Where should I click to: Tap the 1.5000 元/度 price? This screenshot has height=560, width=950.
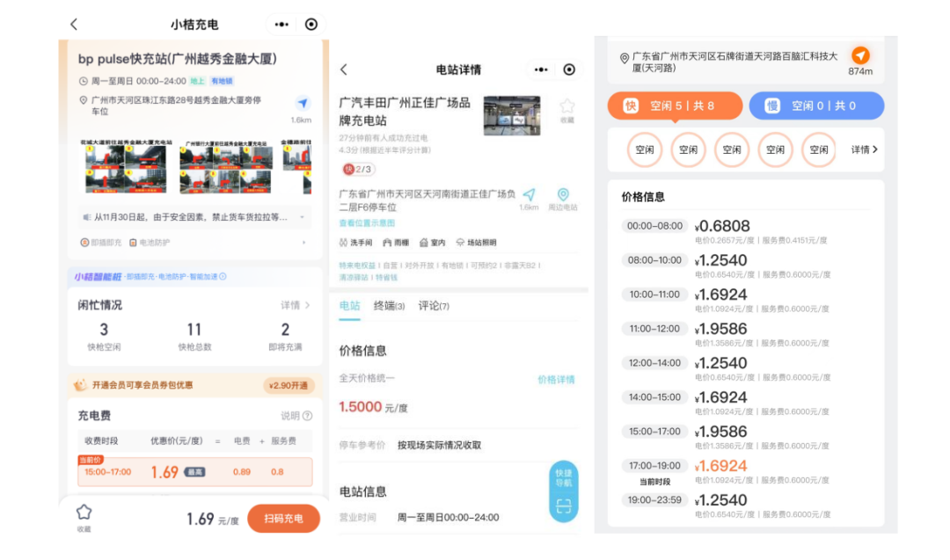(x=373, y=407)
